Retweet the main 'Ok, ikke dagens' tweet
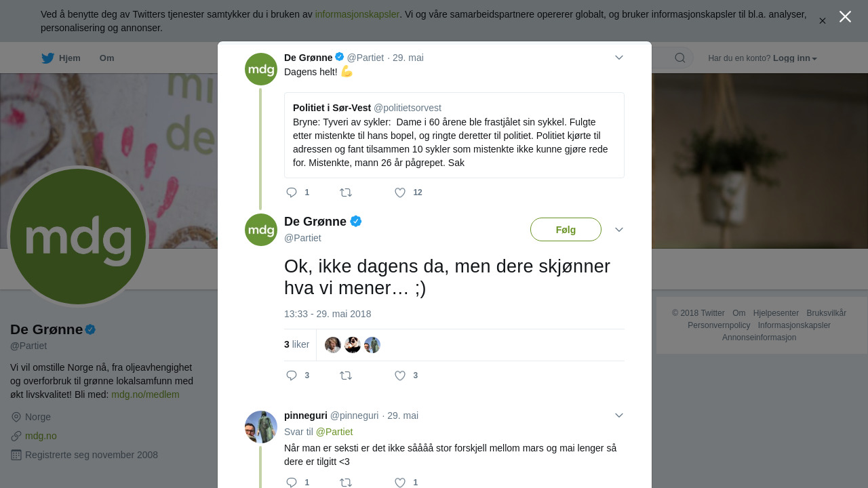868x488 pixels. tap(346, 375)
